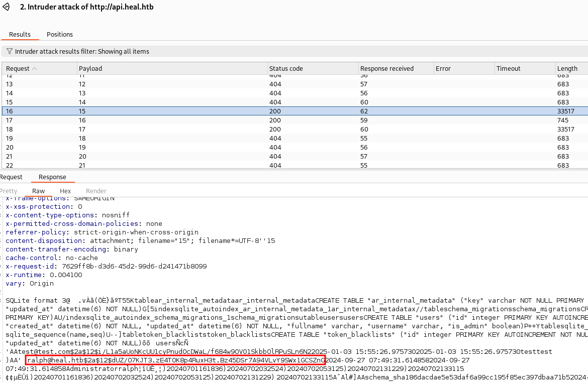Sort results by Status code column
Screen dimensions: 588x382
[286, 69]
